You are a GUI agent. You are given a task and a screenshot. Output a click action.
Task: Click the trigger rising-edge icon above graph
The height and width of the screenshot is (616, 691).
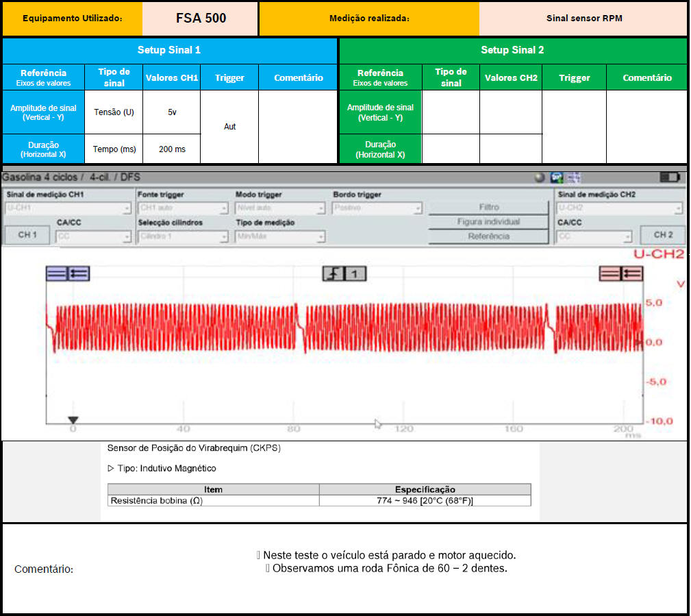tap(334, 274)
